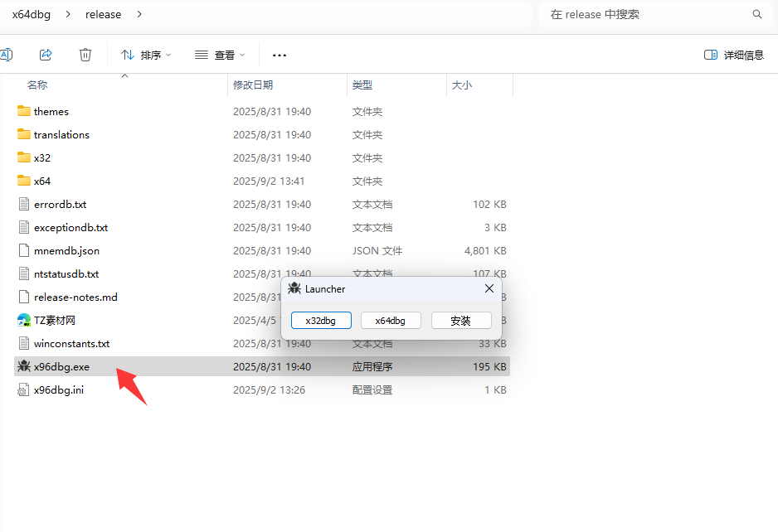The width and height of the screenshot is (778, 532).
Task: Select the x64 folder icon
Action: pyautogui.click(x=24, y=181)
